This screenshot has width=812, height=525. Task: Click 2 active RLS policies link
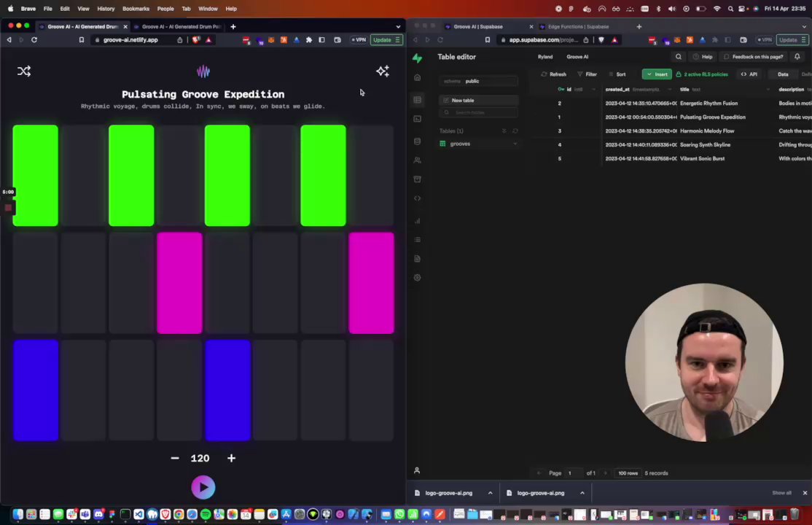[702, 74]
